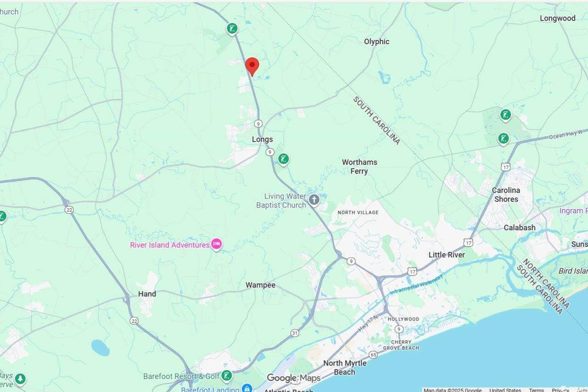This screenshot has height=392, width=588.
Task: Open the Living Water Baptist Church marker
Action: 314,200
